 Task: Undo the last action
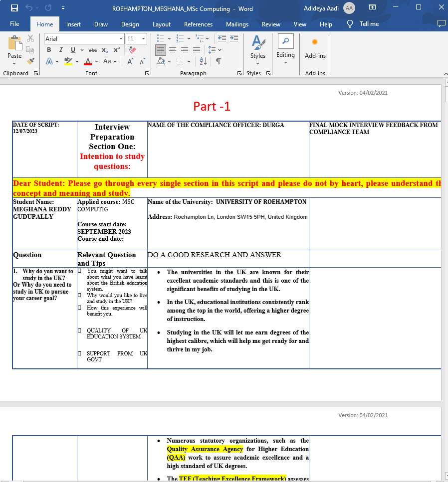[x=29, y=8]
